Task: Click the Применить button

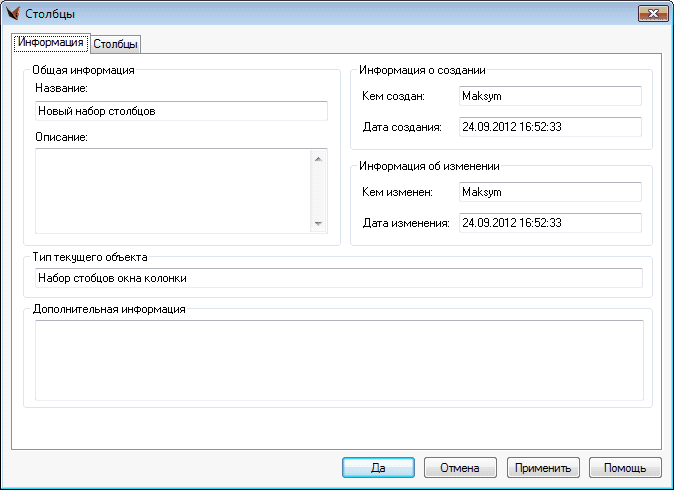Action: (543, 467)
